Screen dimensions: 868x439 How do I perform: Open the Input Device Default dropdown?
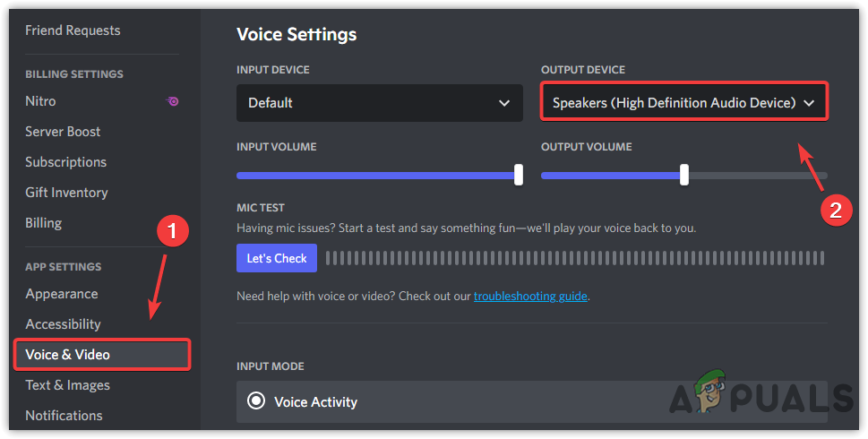click(x=380, y=103)
